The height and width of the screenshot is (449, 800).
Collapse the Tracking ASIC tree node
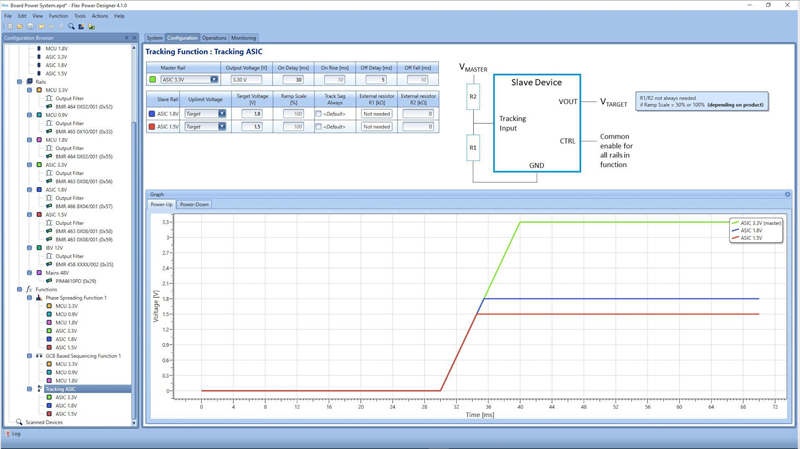(30, 389)
